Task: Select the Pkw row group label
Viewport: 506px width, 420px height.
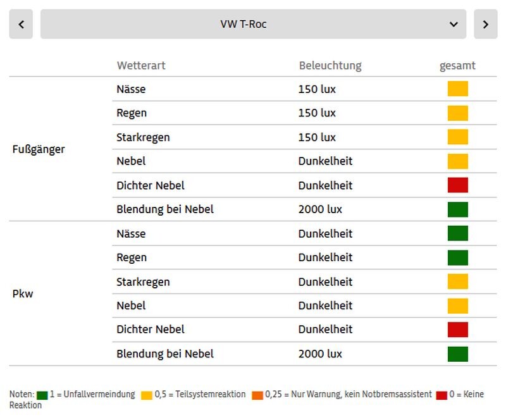Action: point(23,294)
